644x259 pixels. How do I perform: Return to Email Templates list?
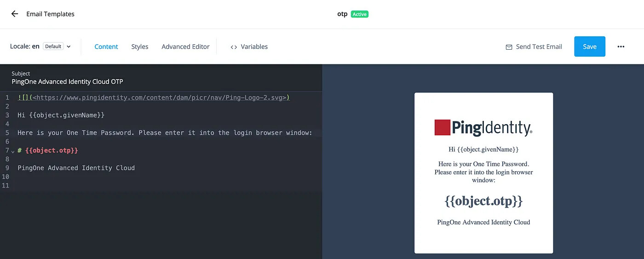[x=50, y=14]
